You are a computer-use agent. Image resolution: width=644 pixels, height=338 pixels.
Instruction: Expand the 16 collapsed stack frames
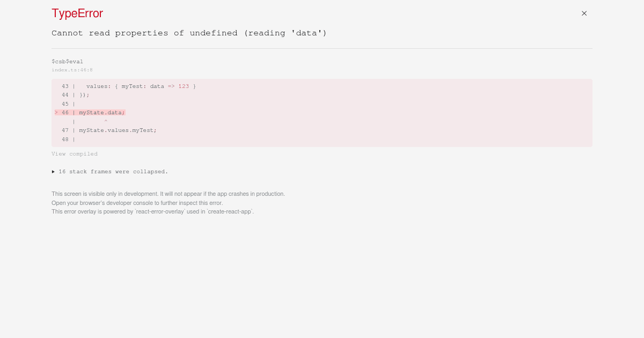(x=110, y=172)
